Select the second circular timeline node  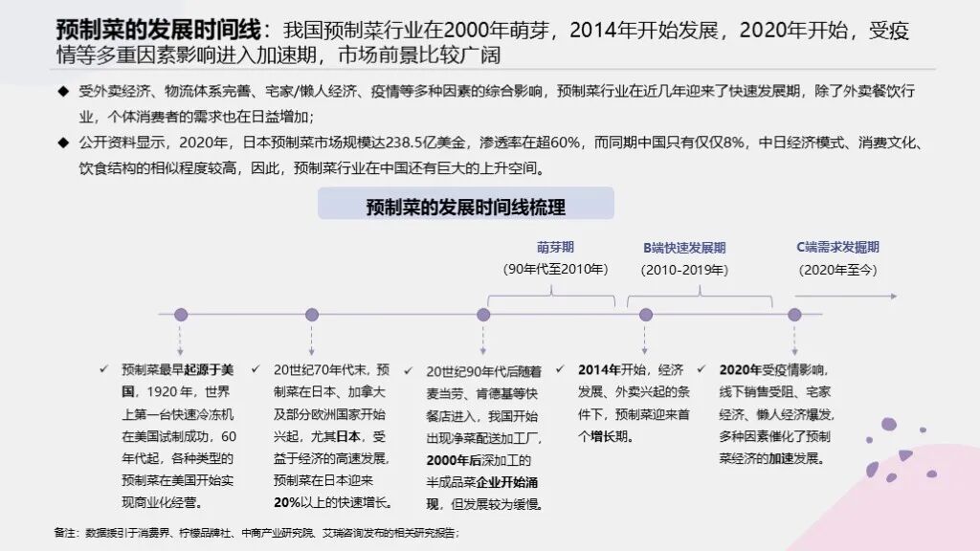point(311,313)
